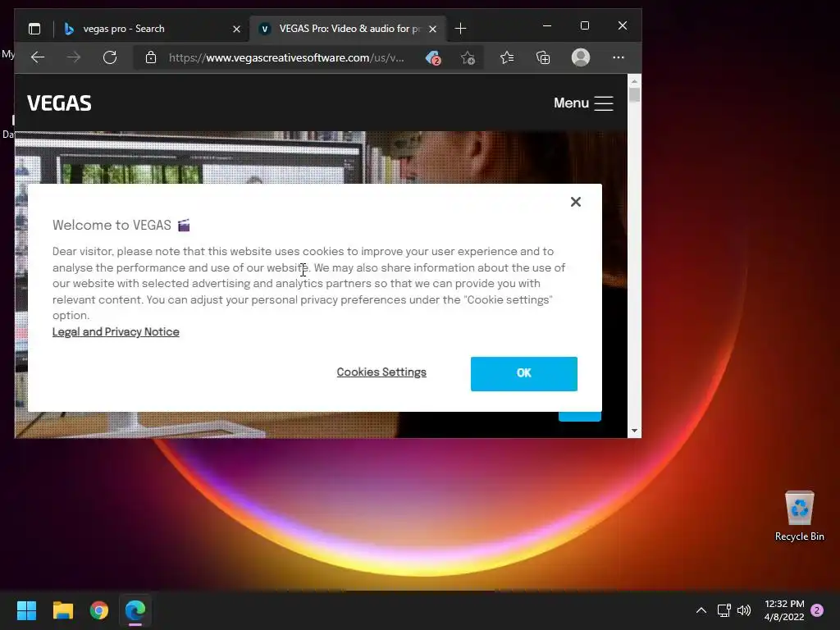Open the Windows Start menu
Viewport: 840px width, 630px height.
[26, 610]
